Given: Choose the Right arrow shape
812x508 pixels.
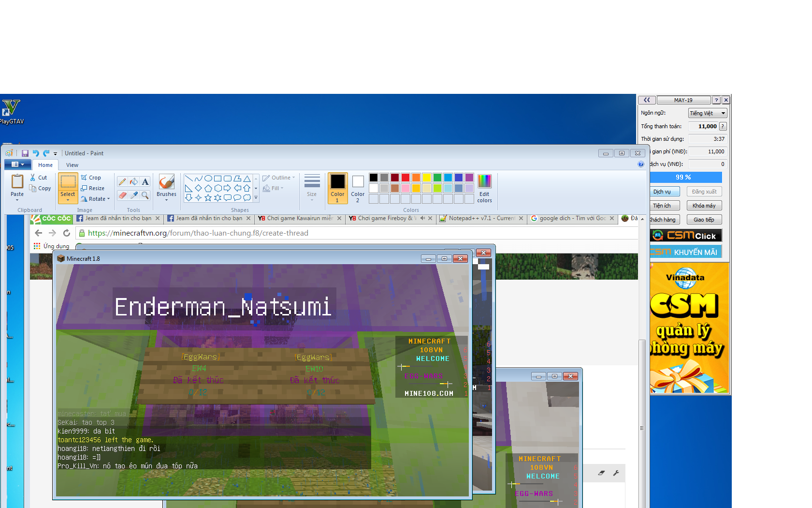Looking at the screenshot, I should pos(228,188).
